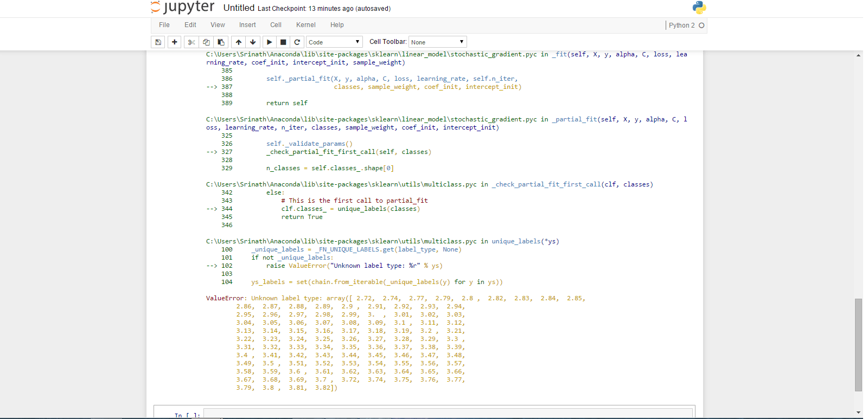Click 'return True' on line 345
This screenshot has height=419, width=868.
[x=302, y=217]
